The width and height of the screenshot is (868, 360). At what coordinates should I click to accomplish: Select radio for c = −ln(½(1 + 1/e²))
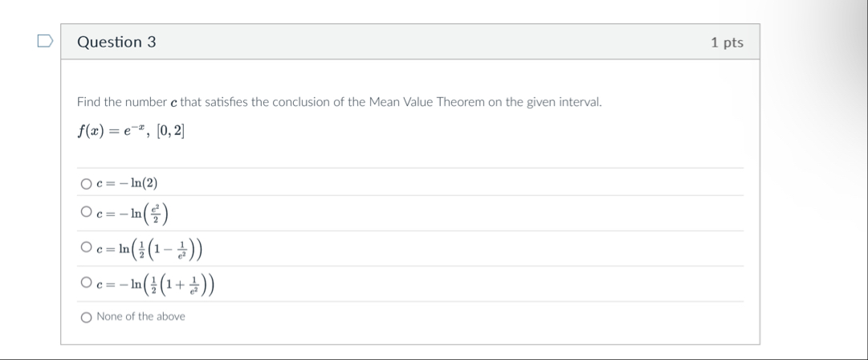[x=86, y=283]
